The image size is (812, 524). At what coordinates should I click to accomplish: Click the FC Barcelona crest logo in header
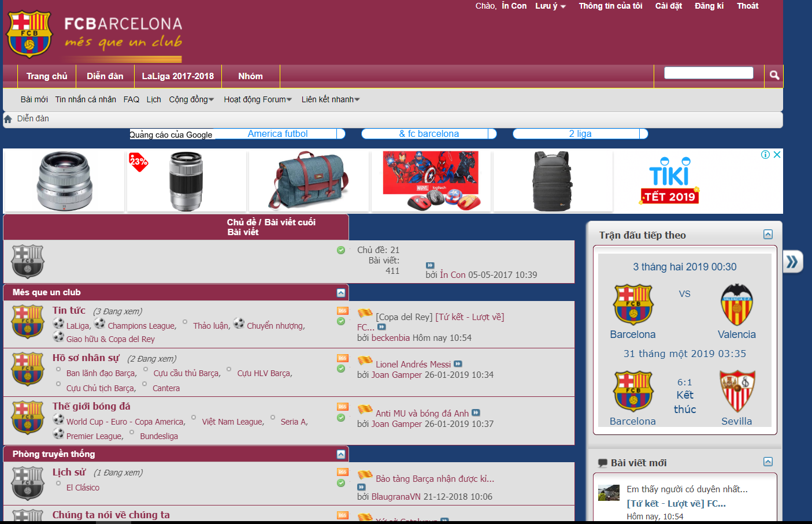(29, 34)
